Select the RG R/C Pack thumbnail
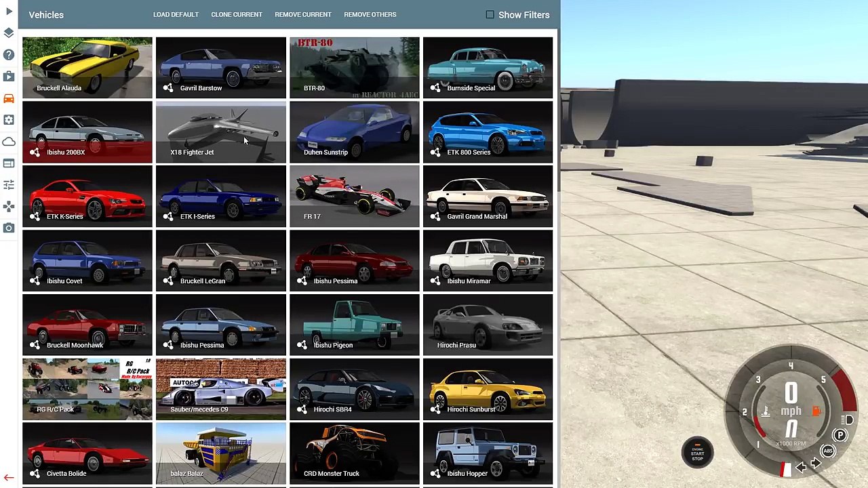 pyautogui.click(x=87, y=389)
